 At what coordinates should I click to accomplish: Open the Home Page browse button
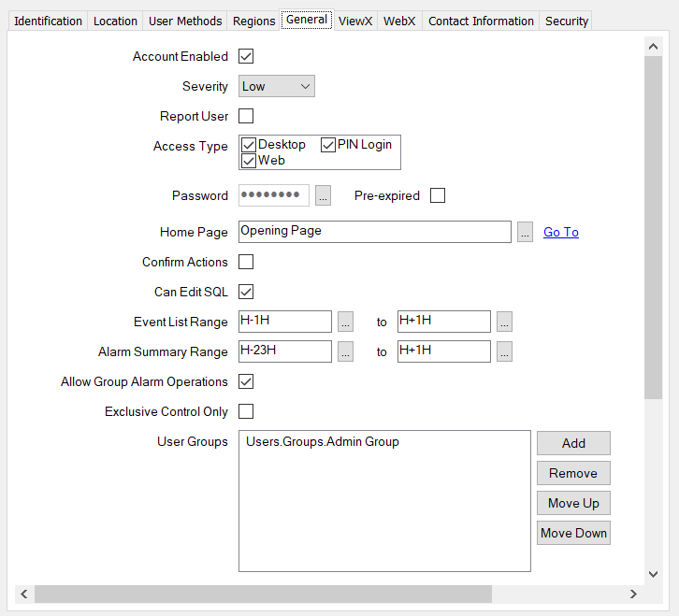click(x=526, y=233)
